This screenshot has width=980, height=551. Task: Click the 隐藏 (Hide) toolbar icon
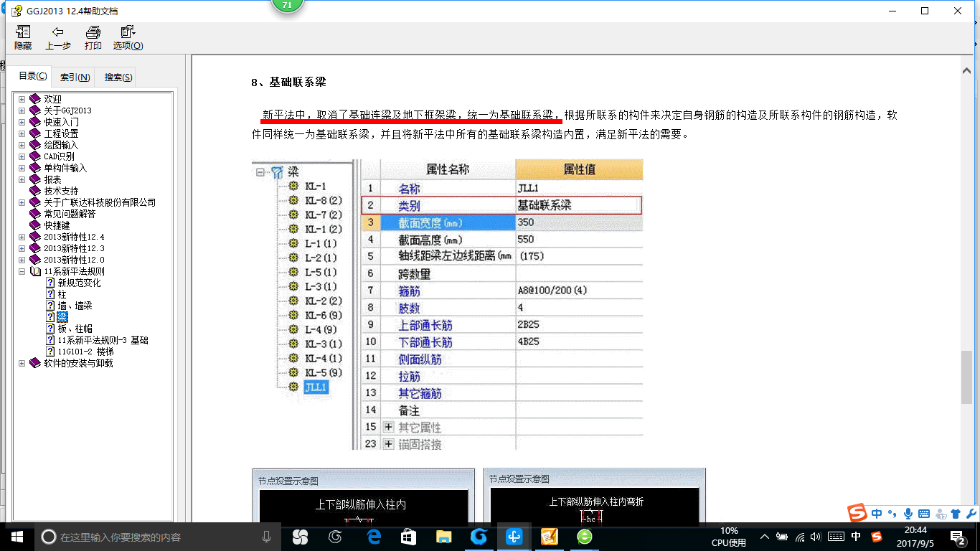23,37
